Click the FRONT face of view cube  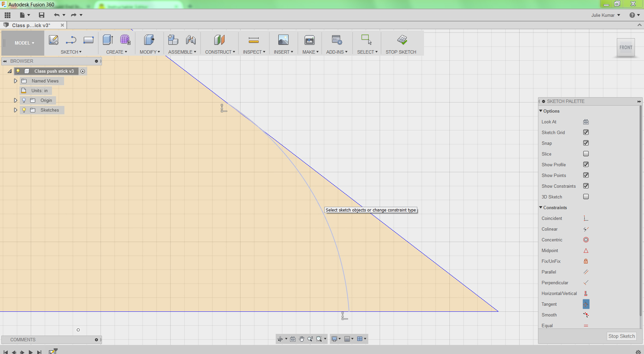point(626,48)
